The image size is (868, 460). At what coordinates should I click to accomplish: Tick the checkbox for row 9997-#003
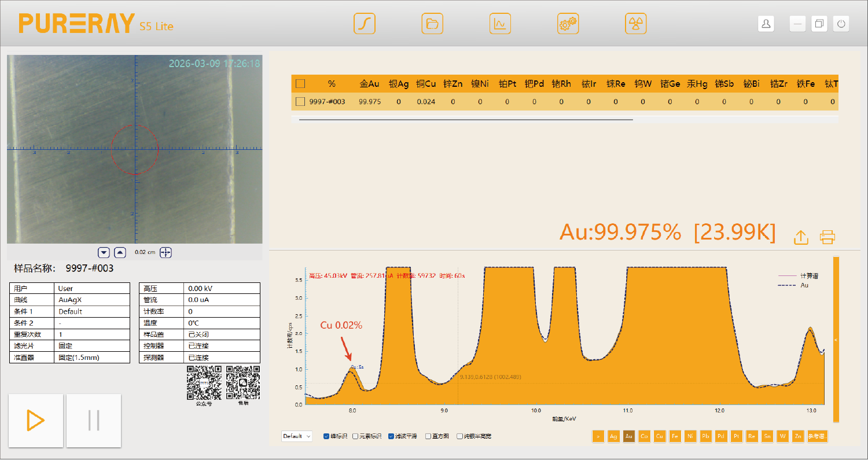(x=300, y=102)
